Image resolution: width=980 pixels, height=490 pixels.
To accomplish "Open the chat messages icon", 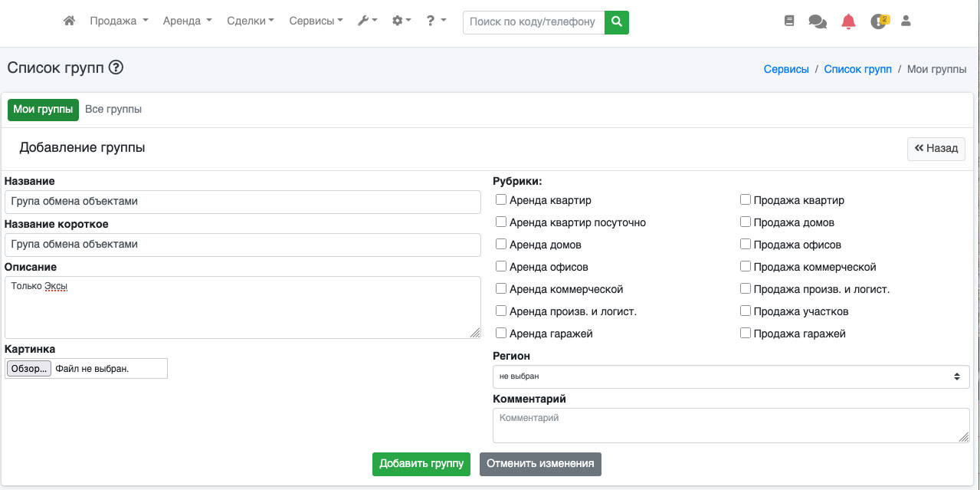I will (818, 21).
